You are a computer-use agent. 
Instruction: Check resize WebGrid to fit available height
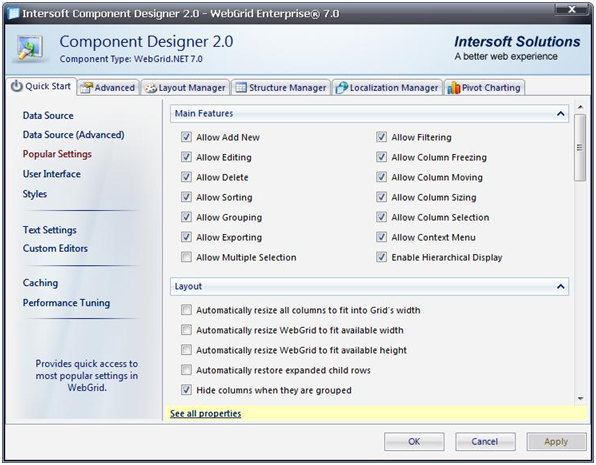pos(186,350)
